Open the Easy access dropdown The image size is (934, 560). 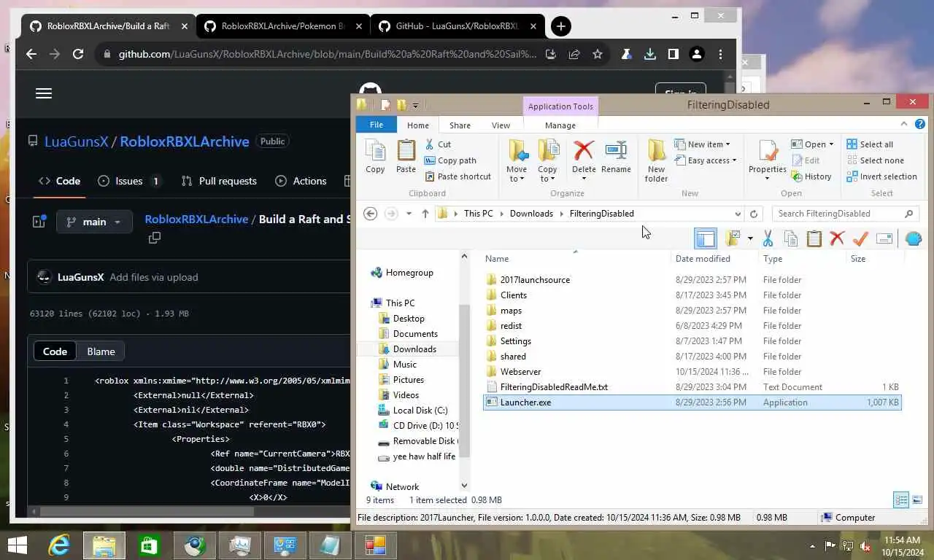[706, 160]
